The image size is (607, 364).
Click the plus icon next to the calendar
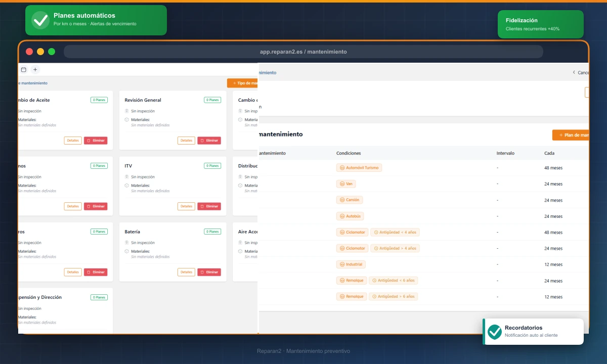[x=35, y=70]
